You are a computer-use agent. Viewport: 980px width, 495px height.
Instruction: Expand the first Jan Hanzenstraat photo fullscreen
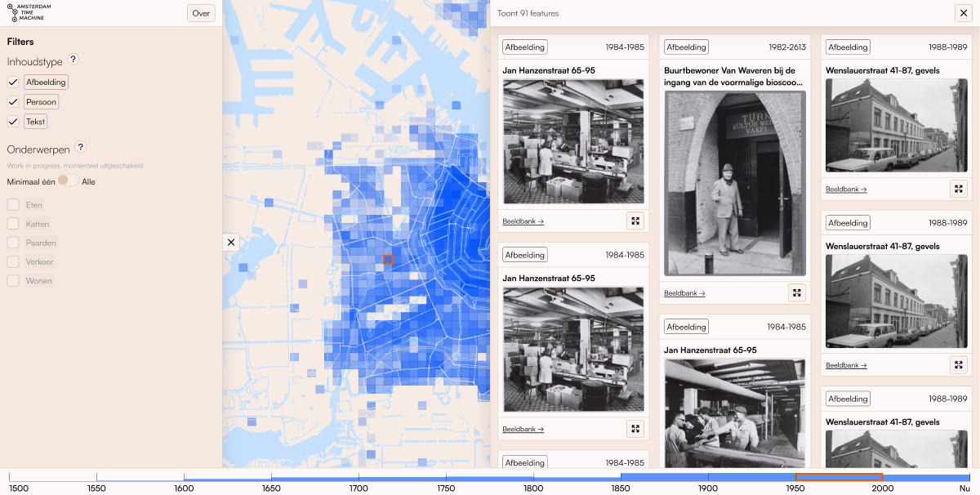tap(635, 220)
